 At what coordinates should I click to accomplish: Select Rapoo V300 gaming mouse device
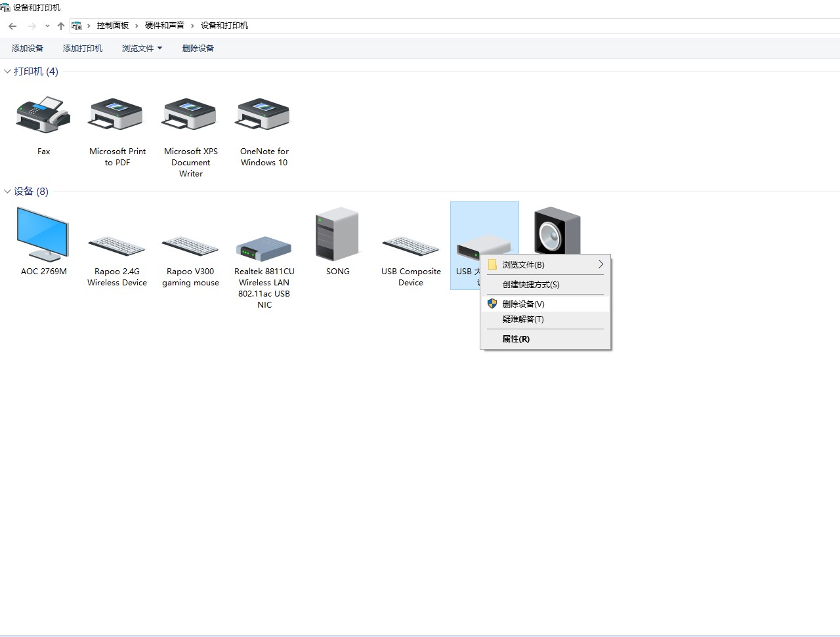coord(190,246)
